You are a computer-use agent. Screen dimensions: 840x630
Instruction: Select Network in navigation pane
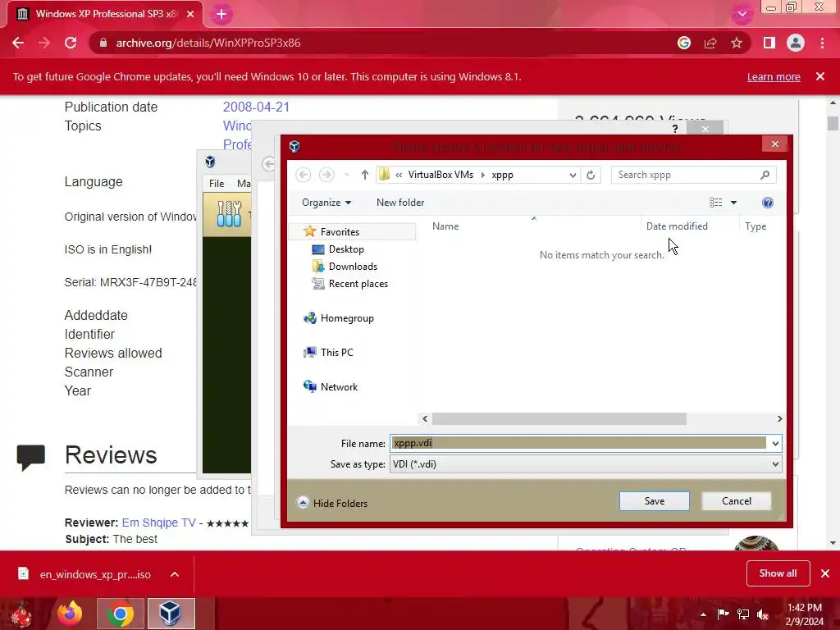point(339,387)
